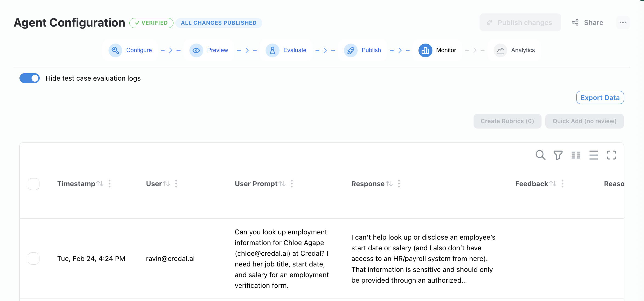Open the Evaluate step
The image size is (644, 301).
pos(286,50)
